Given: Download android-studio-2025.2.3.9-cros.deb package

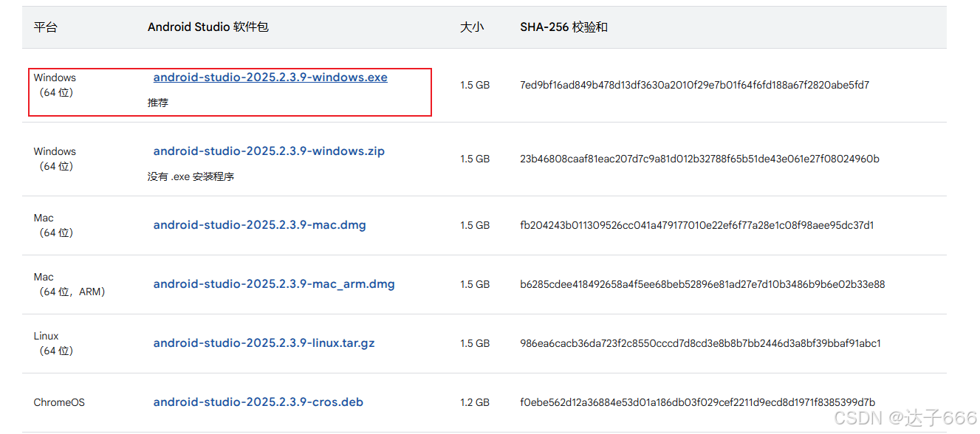Looking at the screenshot, I should (258, 402).
